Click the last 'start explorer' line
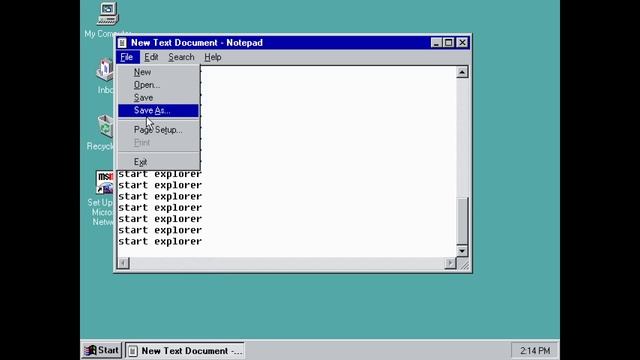Image resolution: width=640 pixels, height=360 pixels. click(x=160, y=241)
